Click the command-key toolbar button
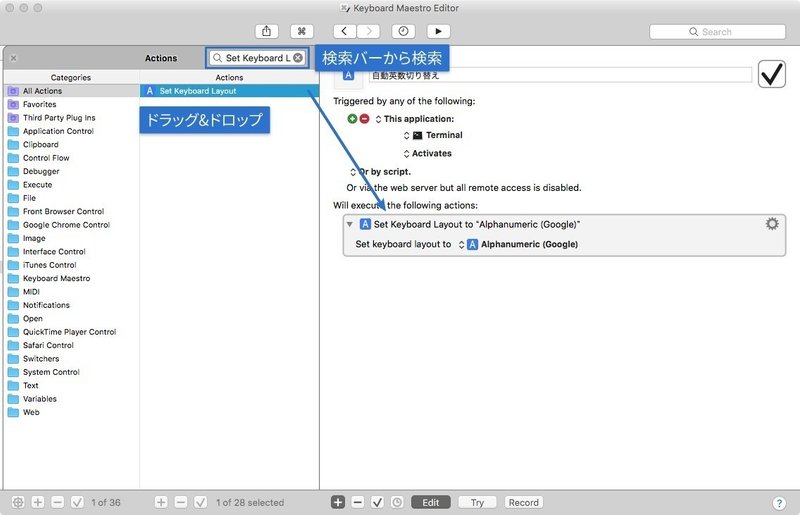 pos(302,31)
